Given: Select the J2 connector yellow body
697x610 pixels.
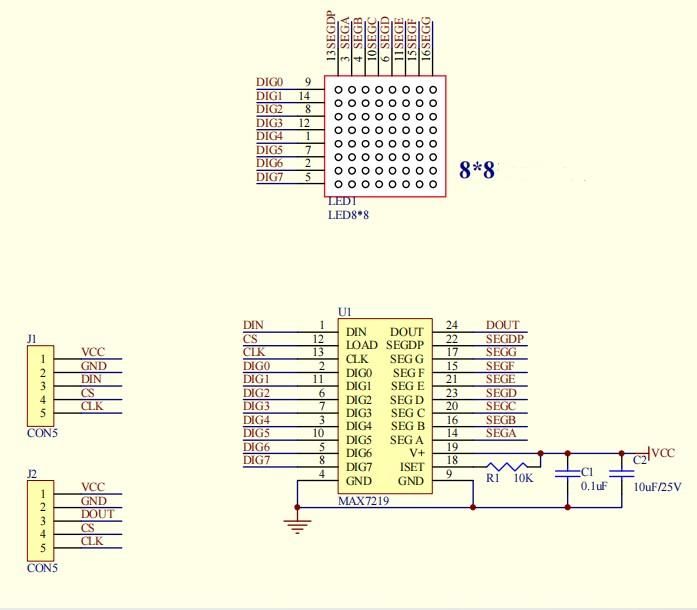Looking at the screenshot, I should (x=40, y=521).
